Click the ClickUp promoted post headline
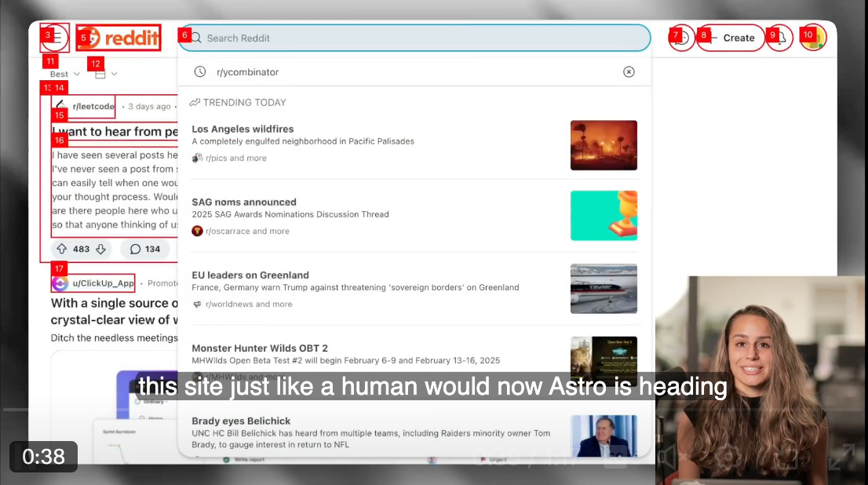Screen dimensions: 868x485 point(115,311)
